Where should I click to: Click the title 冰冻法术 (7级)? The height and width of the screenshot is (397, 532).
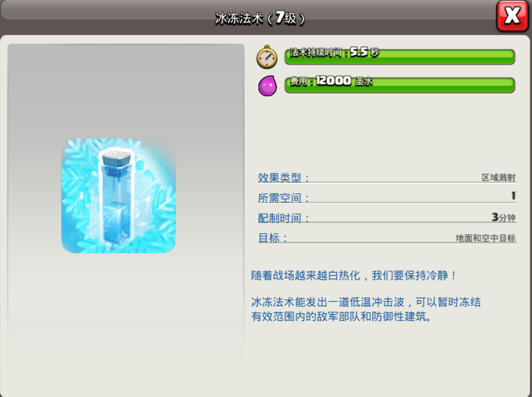point(260,18)
